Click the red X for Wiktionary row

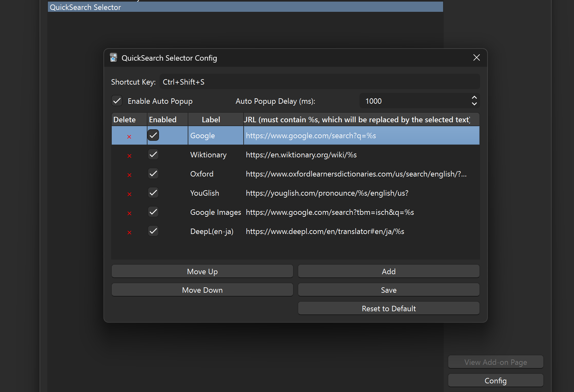click(129, 156)
